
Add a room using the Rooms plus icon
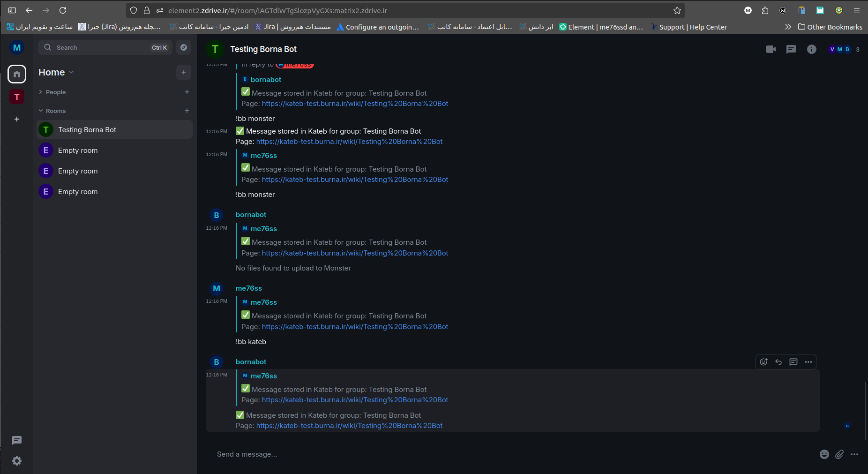(187, 111)
